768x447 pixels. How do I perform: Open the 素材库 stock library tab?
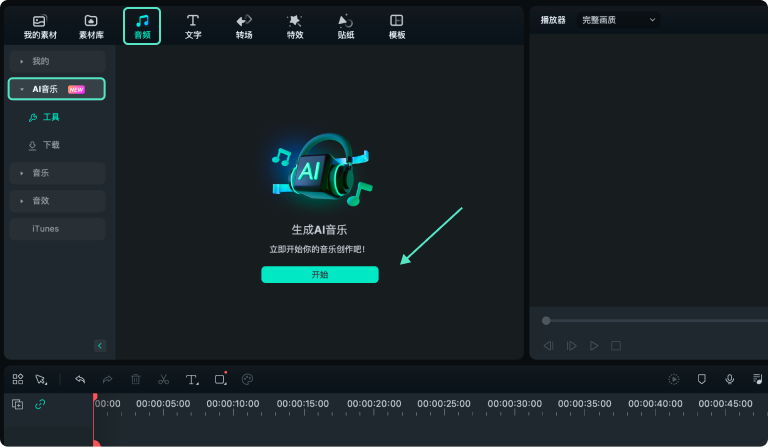pyautogui.click(x=91, y=27)
